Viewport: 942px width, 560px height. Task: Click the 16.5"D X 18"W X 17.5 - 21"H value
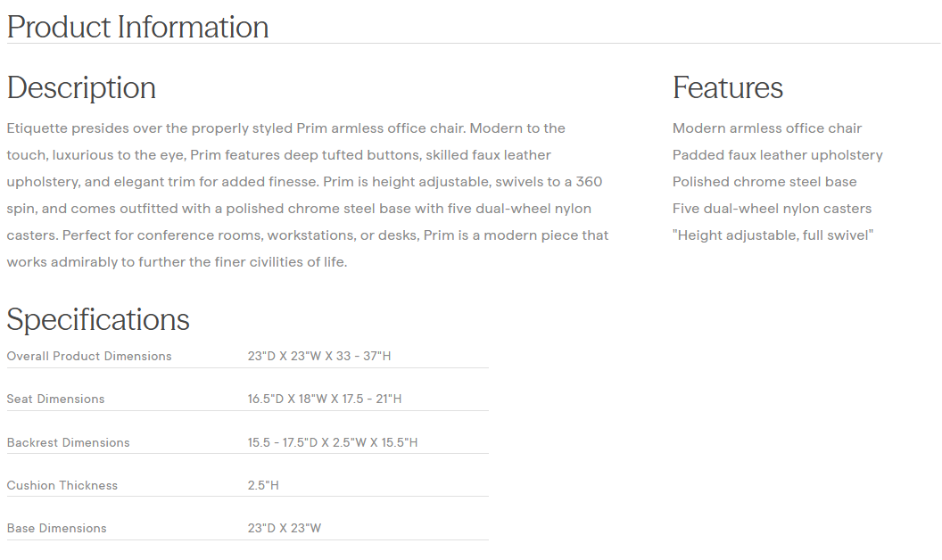(x=325, y=399)
